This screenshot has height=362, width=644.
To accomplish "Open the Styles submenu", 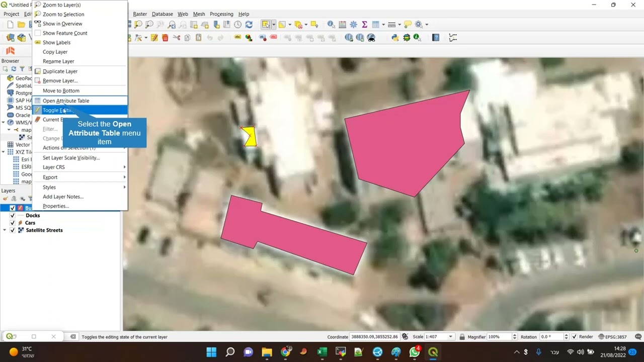I will (79, 188).
